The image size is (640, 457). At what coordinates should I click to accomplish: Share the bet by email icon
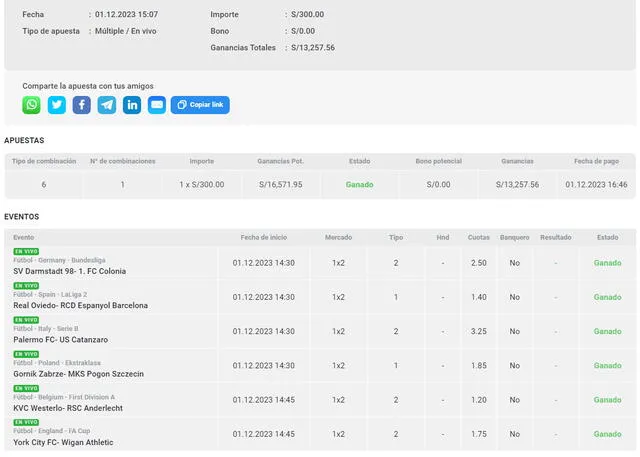pyautogui.click(x=157, y=105)
